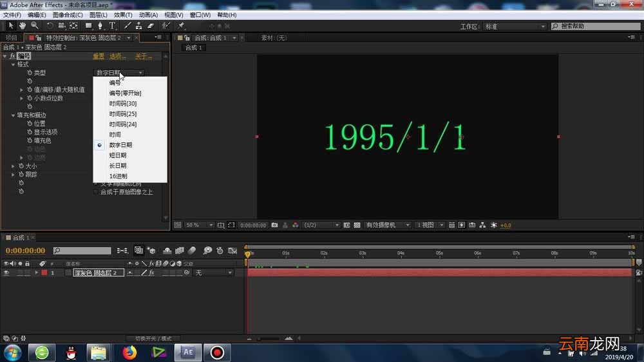Select the Hand tool

click(22, 26)
